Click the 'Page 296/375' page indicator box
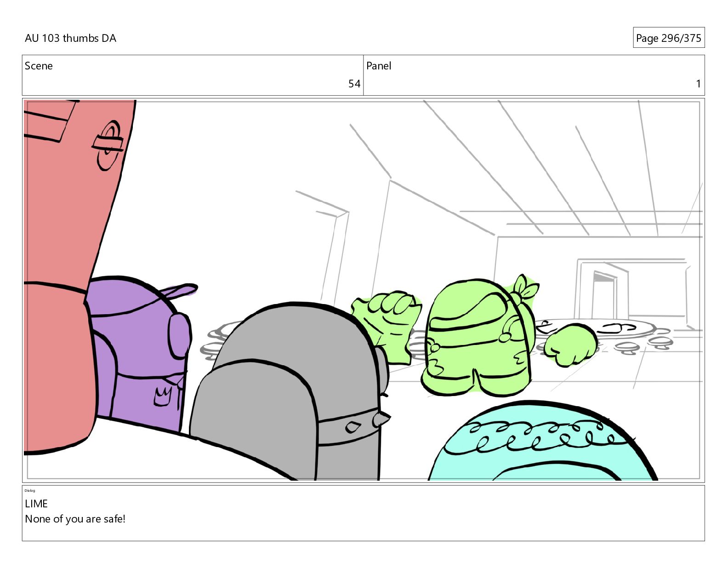 pyautogui.click(x=669, y=38)
